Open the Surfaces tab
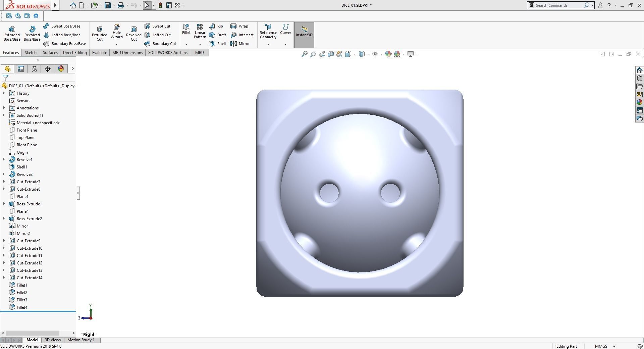Image resolution: width=644 pixels, height=349 pixels. (50, 53)
